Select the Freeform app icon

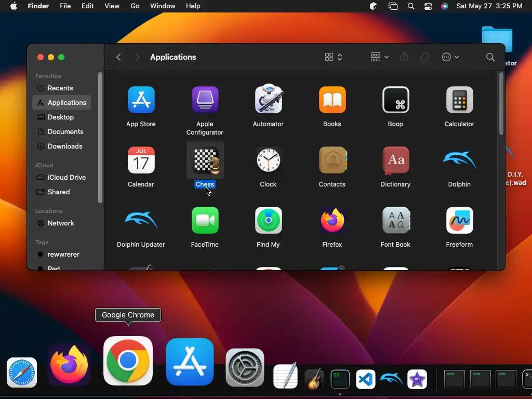click(x=459, y=220)
